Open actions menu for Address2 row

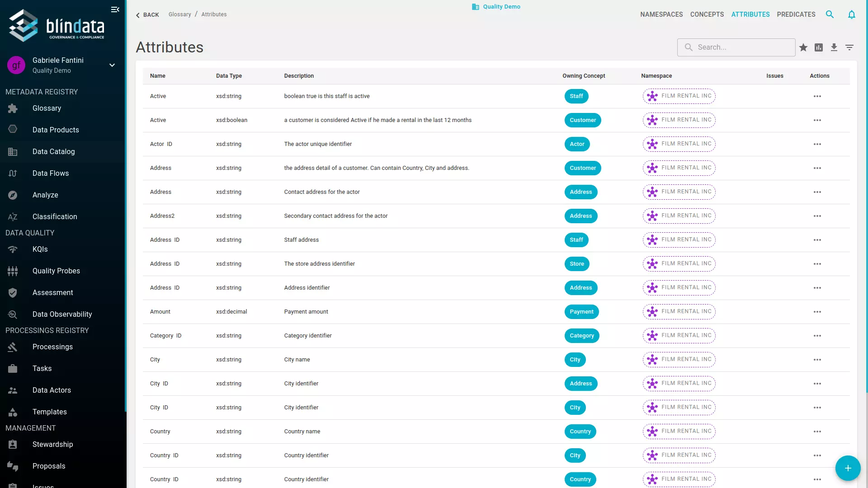coord(817,216)
